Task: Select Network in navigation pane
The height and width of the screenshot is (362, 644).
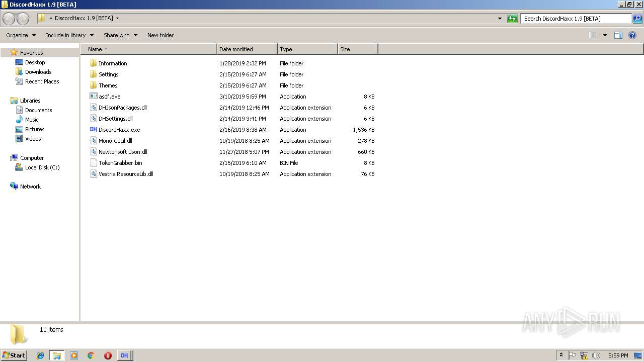Action: pyautogui.click(x=30, y=187)
